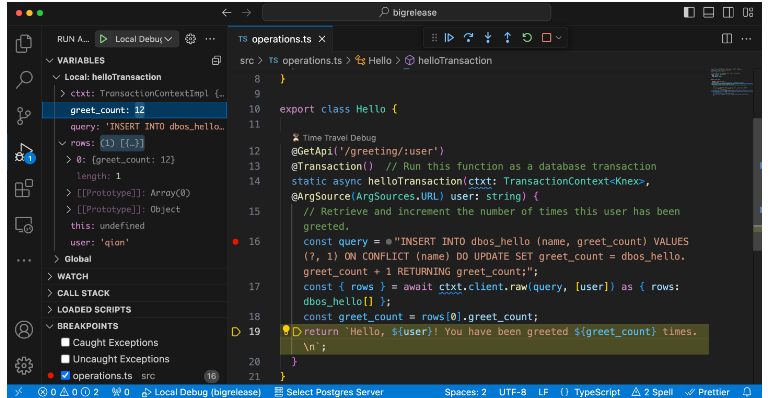Expand the [[Prototype]]: Array(0) entry
Image resolution: width=770 pixels, height=398 pixels.
(69, 193)
